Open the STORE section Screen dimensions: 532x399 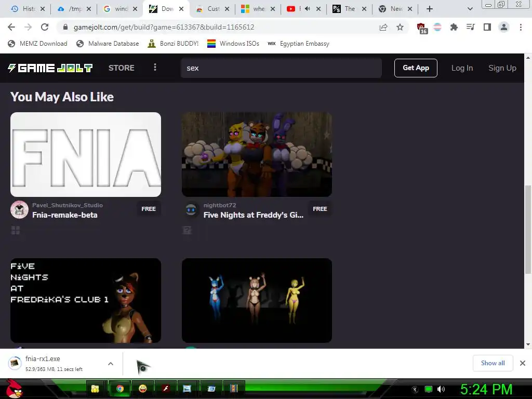(122, 68)
